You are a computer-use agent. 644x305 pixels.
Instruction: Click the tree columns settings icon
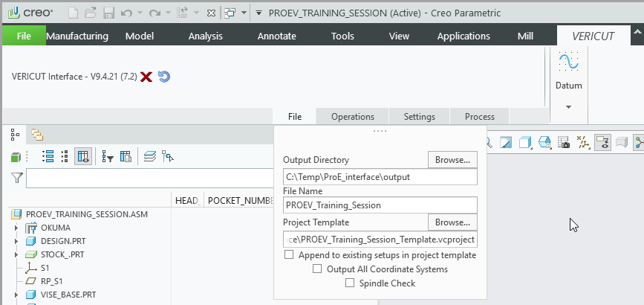pos(126,156)
